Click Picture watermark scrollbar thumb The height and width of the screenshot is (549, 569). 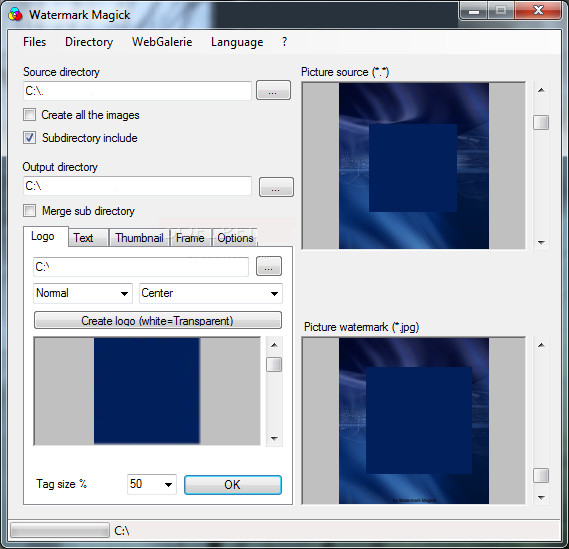(x=541, y=475)
